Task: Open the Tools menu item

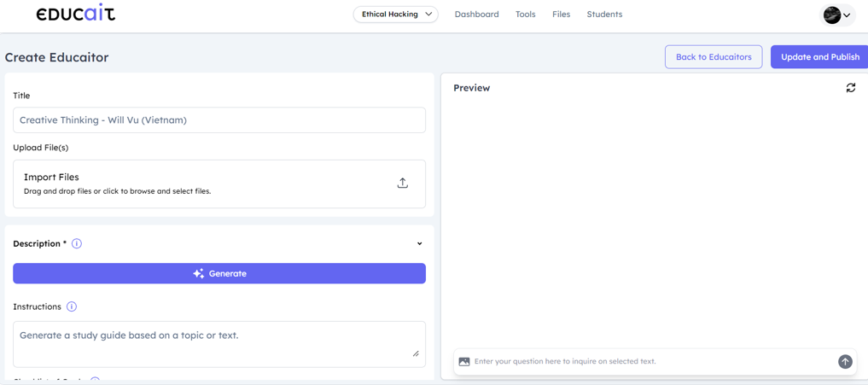Action: point(525,15)
